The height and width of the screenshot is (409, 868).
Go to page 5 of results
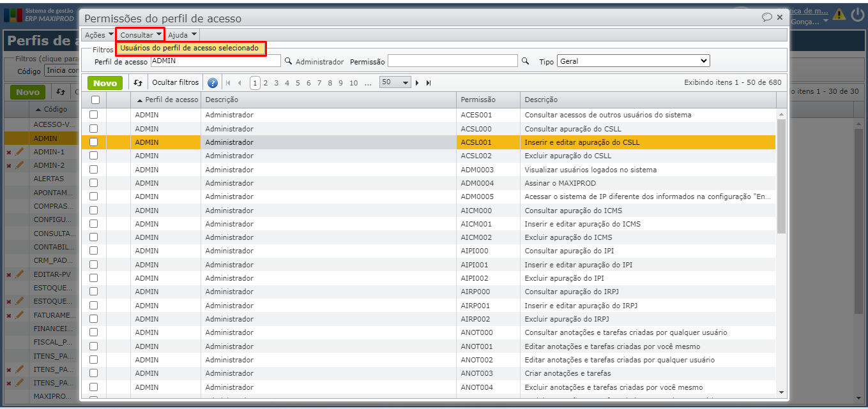(x=298, y=83)
